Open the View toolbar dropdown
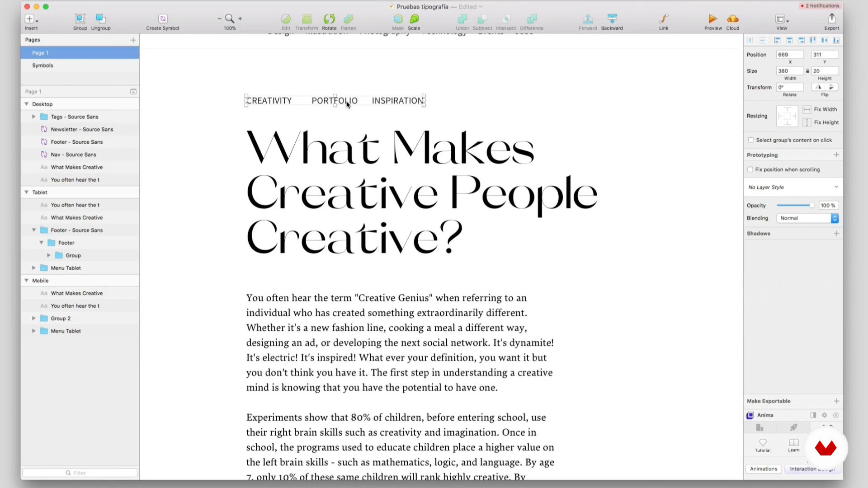Screen dimensions: 868x488 coord(782,19)
